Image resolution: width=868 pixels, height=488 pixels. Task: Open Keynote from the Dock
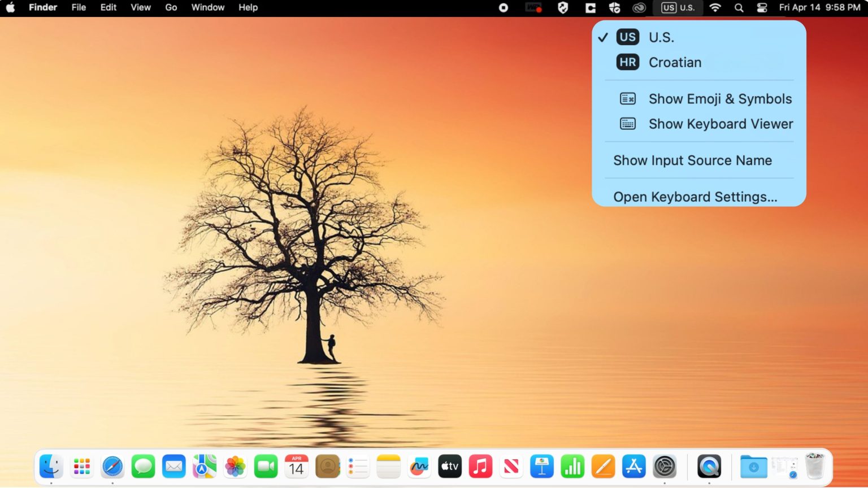(541, 466)
